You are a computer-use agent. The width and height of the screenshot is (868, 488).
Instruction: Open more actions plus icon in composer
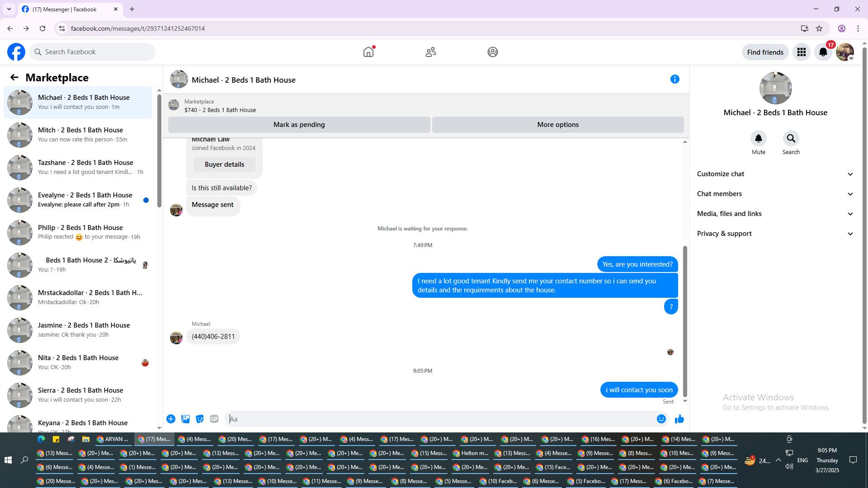click(x=171, y=419)
